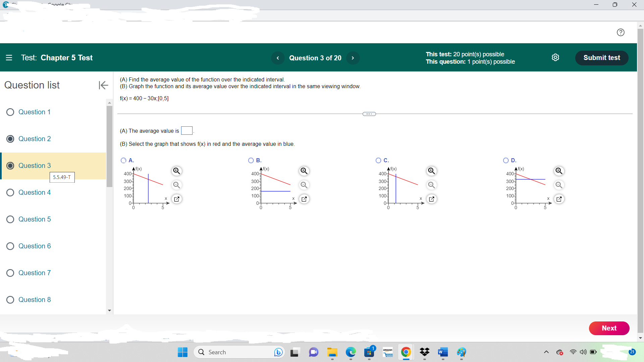
Task: Open the hamburger menu beside Test title
Action: click(9, 58)
